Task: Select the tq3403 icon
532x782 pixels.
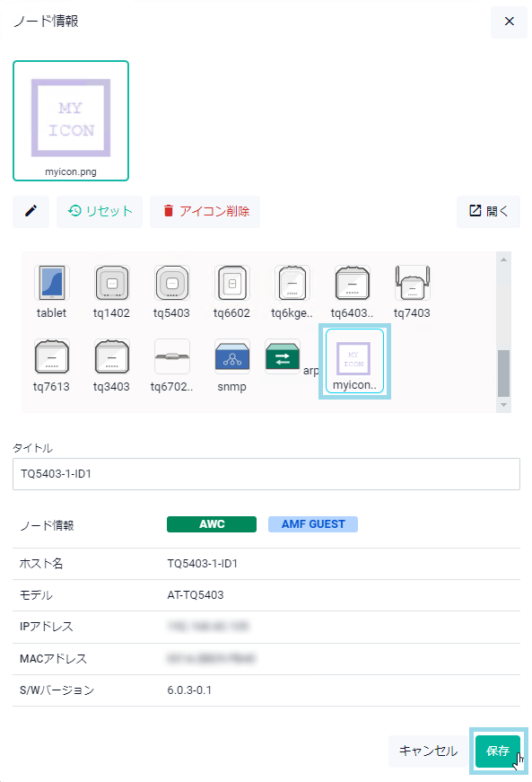Action: (x=111, y=365)
